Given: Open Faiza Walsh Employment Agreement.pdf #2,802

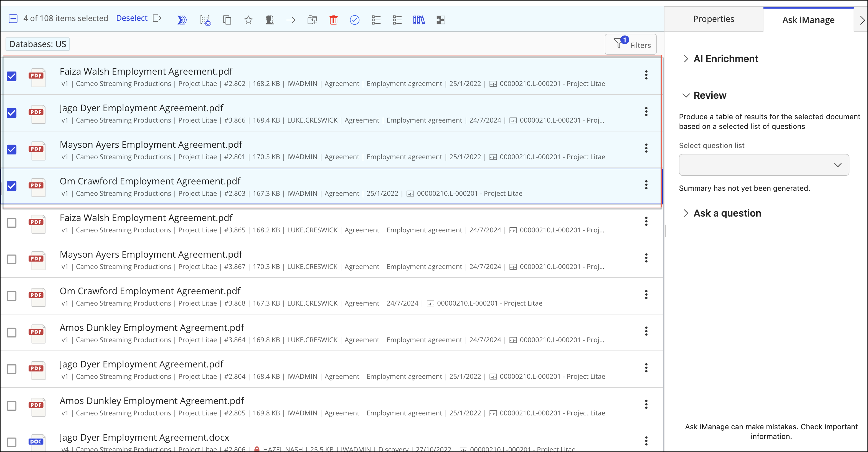Looking at the screenshot, I should [x=146, y=72].
